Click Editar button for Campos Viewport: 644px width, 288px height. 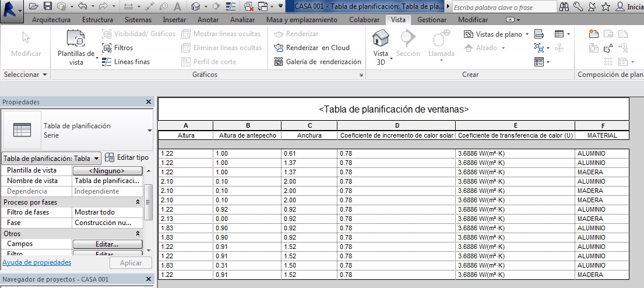coord(107,244)
